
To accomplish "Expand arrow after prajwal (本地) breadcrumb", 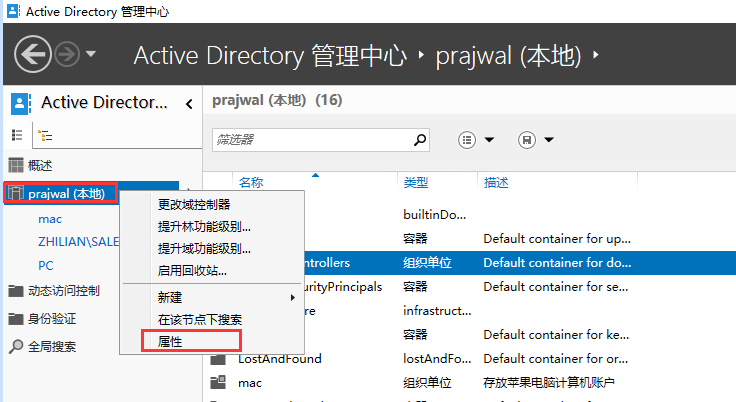I will 596,55.
